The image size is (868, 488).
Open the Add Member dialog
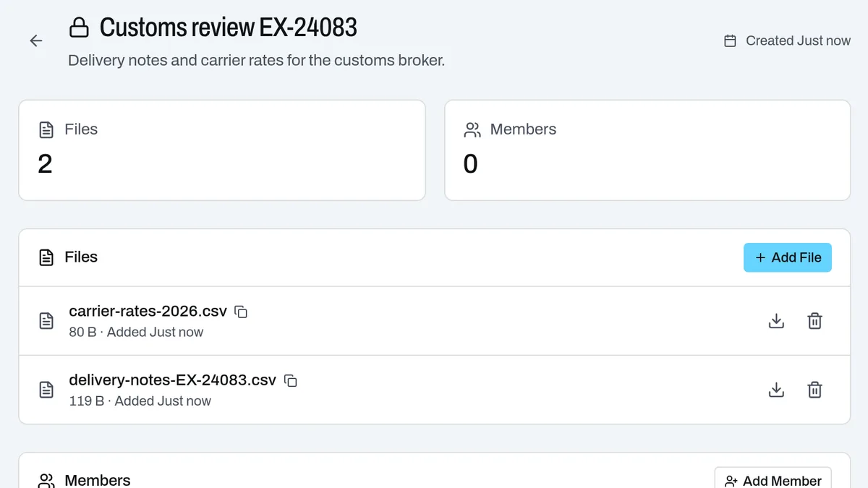[x=773, y=478]
